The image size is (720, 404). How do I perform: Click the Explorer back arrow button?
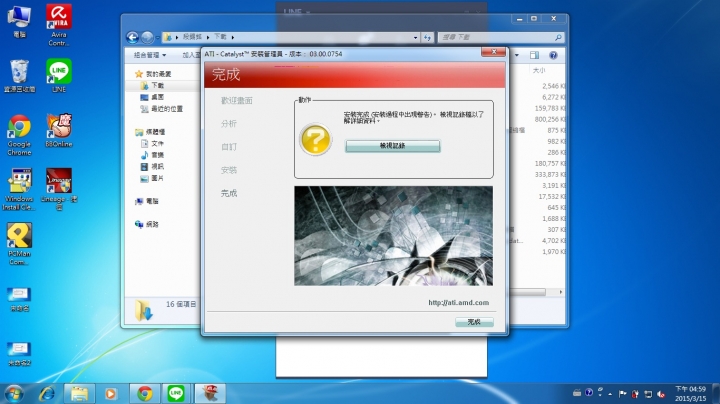point(132,37)
